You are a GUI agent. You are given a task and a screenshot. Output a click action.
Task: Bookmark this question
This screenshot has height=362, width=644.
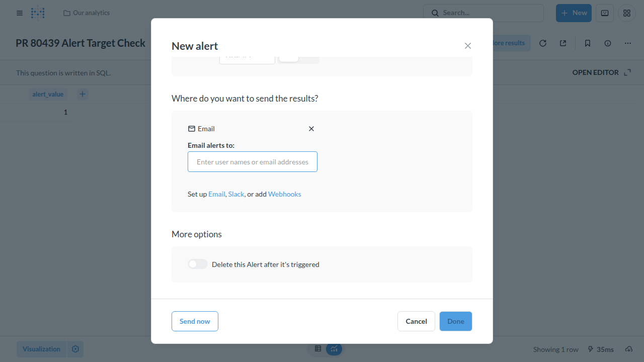coord(588,43)
